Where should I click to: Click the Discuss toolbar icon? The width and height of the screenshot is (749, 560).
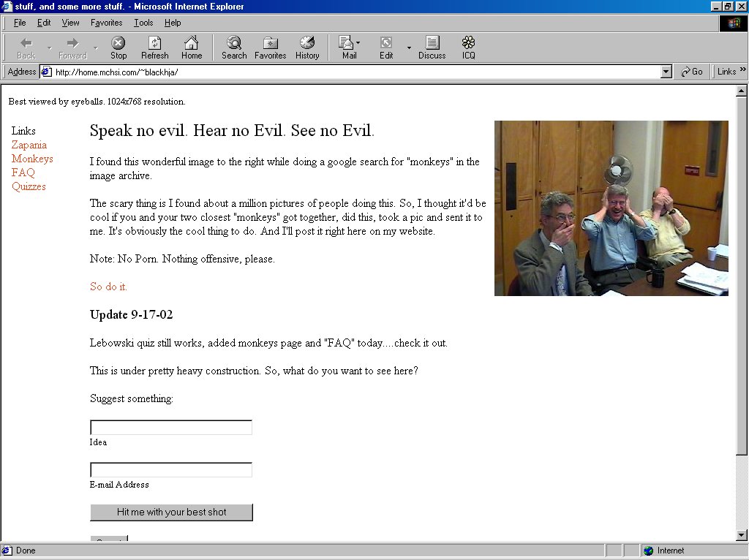pos(432,48)
